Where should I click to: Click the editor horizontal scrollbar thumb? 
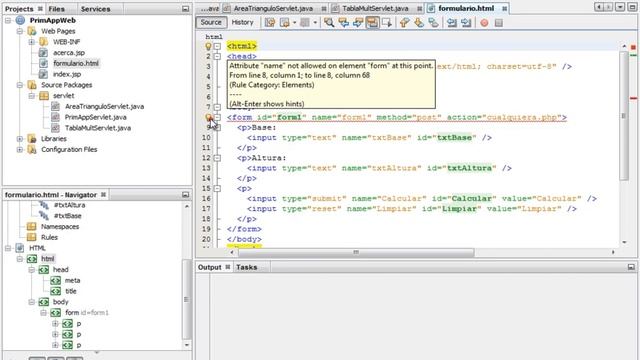[x=356, y=252]
